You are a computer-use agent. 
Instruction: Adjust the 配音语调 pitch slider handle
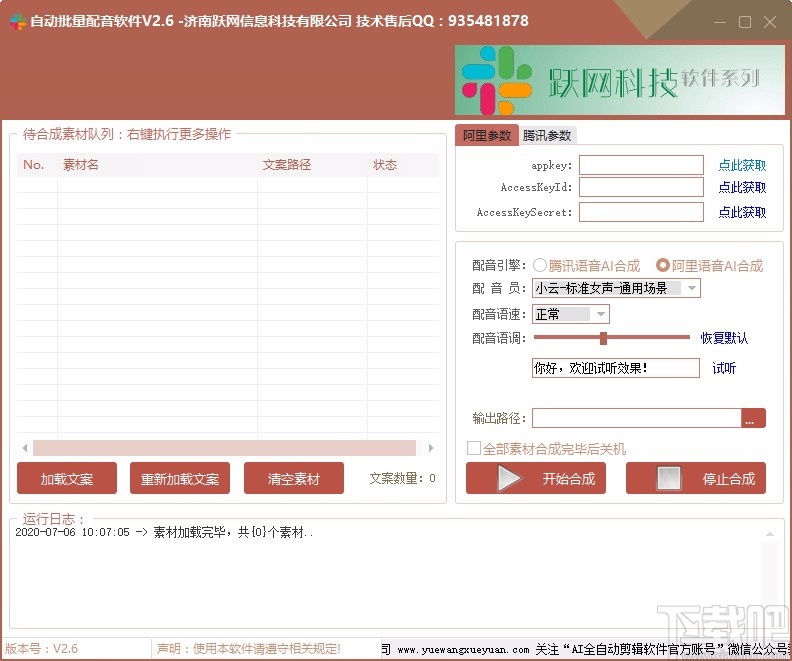603,338
